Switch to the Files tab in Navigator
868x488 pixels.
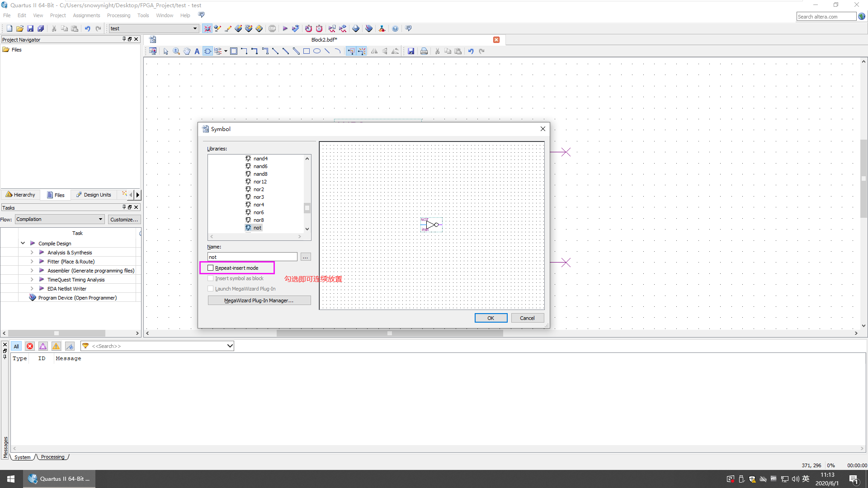coord(56,195)
